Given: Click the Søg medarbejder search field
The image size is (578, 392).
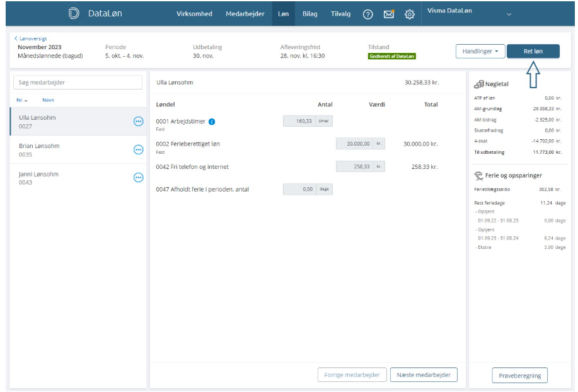Looking at the screenshot, I should [x=78, y=83].
